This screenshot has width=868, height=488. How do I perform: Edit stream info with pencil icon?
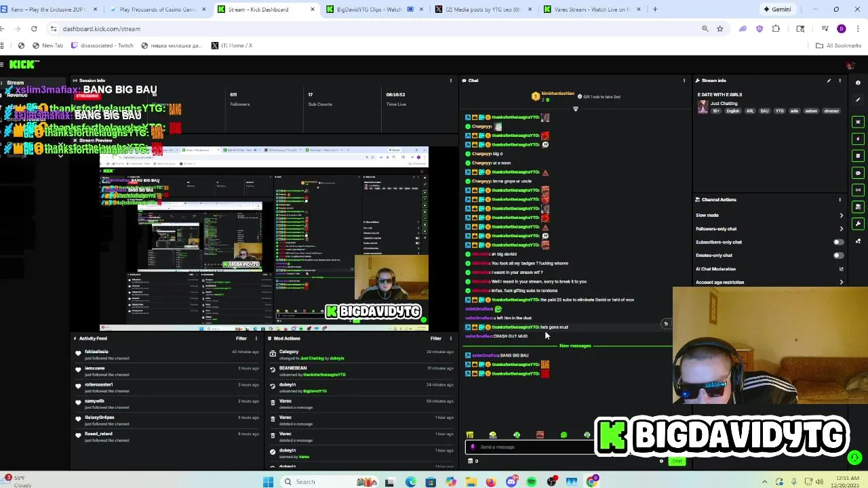[x=829, y=81]
